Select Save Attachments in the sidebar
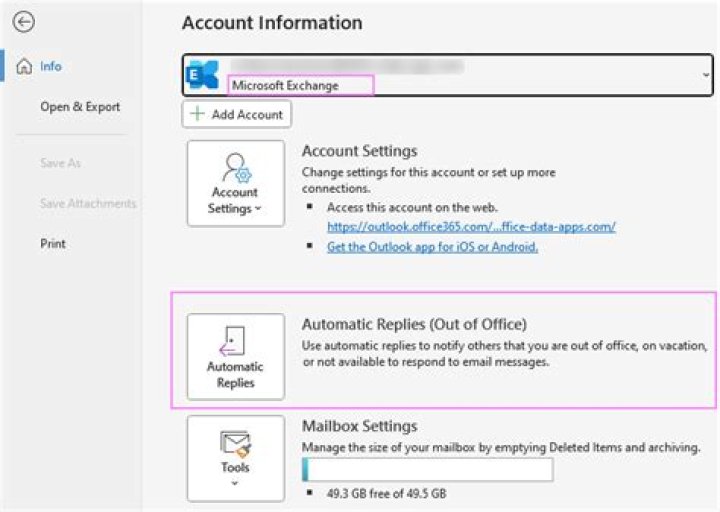 click(x=88, y=203)
